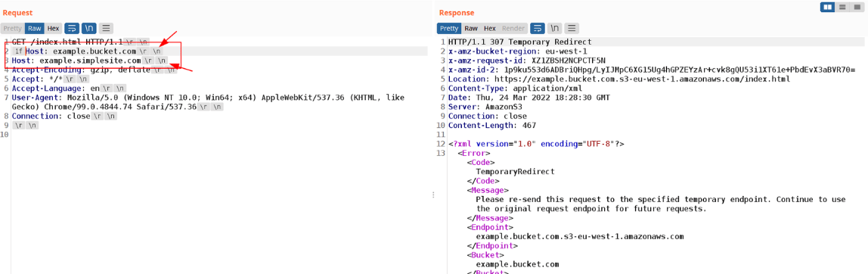Click the opening <Bucket> tag
This screenshot has width=868, height=274.
[x=485, y=255]
